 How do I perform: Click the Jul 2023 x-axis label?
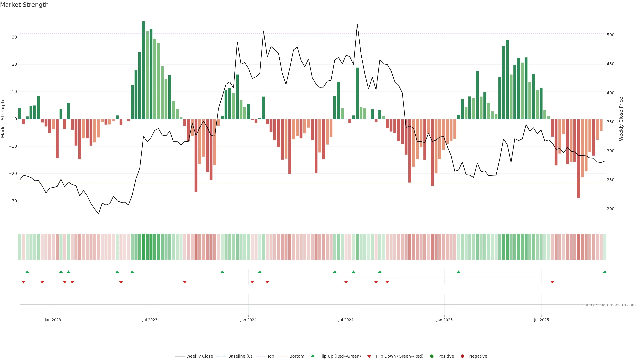(150, 320)
